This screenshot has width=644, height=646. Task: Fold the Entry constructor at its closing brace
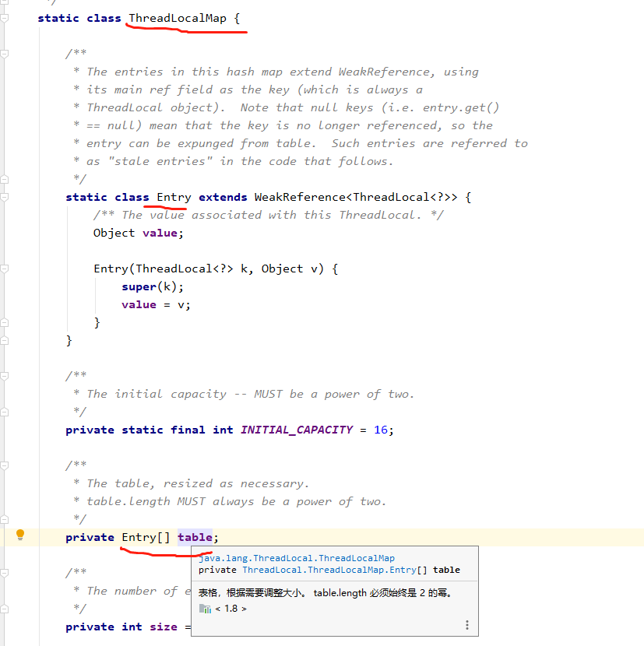click(4, 322)
